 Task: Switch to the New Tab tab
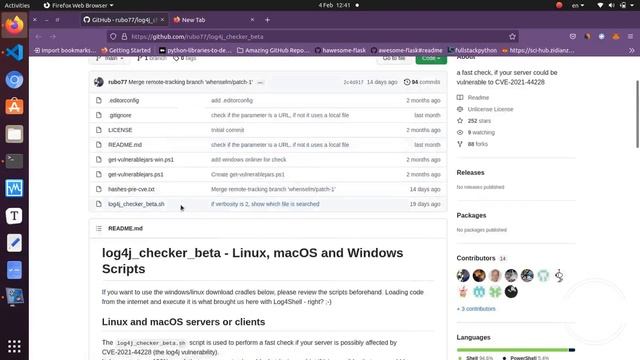coord(212,20)
